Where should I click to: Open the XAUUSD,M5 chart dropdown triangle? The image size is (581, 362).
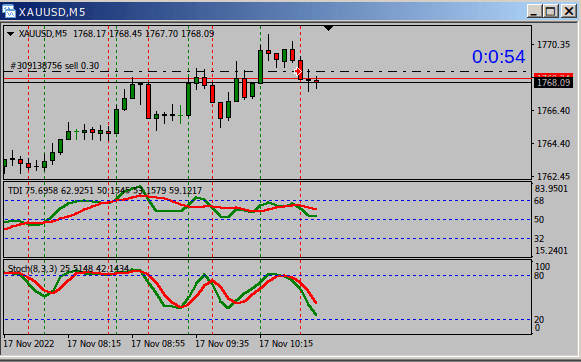click(10, 34)
